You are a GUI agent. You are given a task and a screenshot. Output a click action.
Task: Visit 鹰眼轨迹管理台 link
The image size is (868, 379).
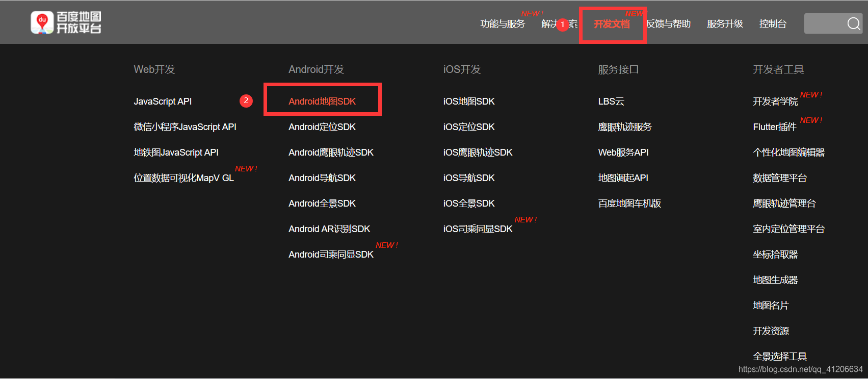click(x=784, y=204)
